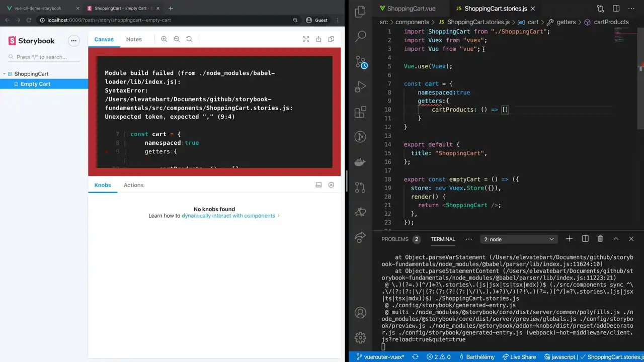The width and height of the screenshot is (644, 362).
Task: Copy canvas link in Storybook toolbar
Action: tap(331, 39)
